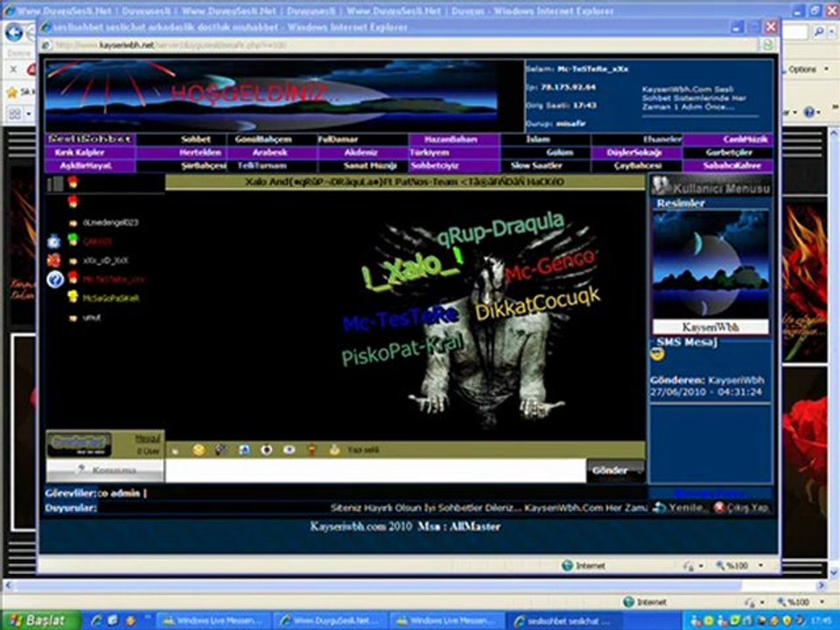Viewport: 840px width, 630px height.
Task: Click the yellow bell icon beside Yazı şekli
Action: coord(334,450)
